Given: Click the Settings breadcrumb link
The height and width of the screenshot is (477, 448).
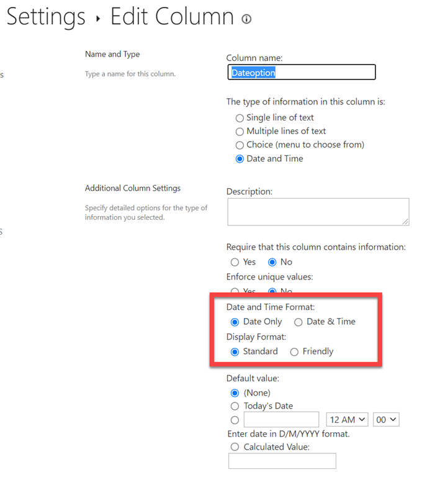Looking at the screenshot, I should coord(46,17).
